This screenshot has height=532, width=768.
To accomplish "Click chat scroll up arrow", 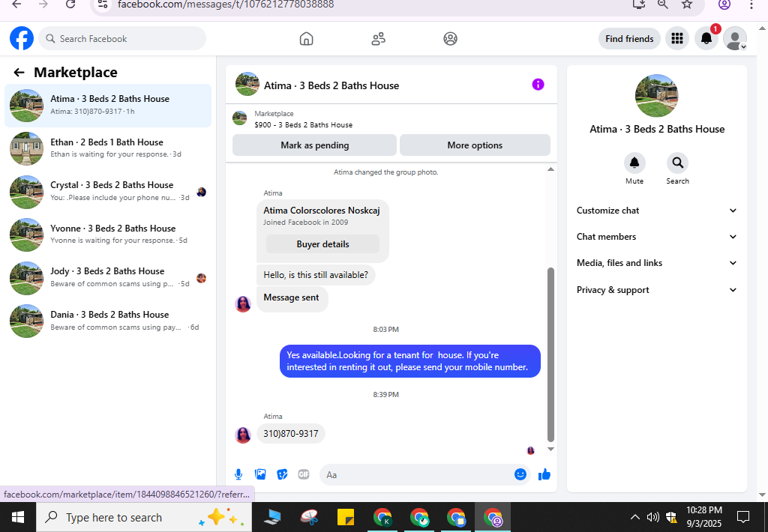I will (550, 169).
